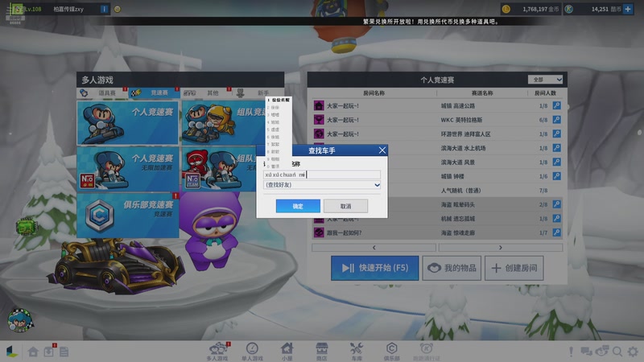Open the pass icon next to 俱乐部
Image resolution: width=644 pixels, height=362 pixels.
(427, 352)
